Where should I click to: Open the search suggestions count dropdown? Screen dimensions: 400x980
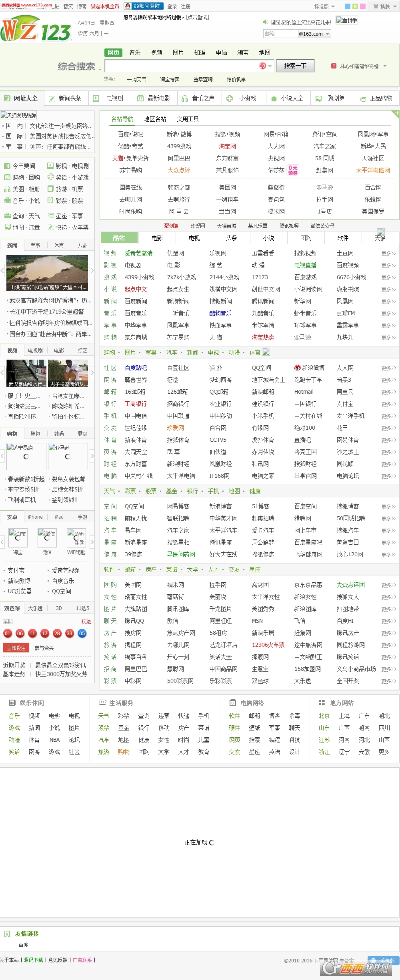[270, 66]
